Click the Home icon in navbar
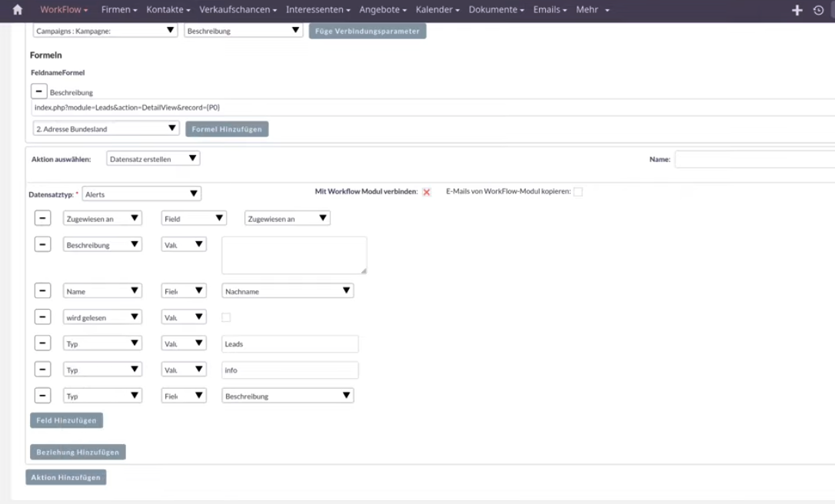 [x=18, y=10]
